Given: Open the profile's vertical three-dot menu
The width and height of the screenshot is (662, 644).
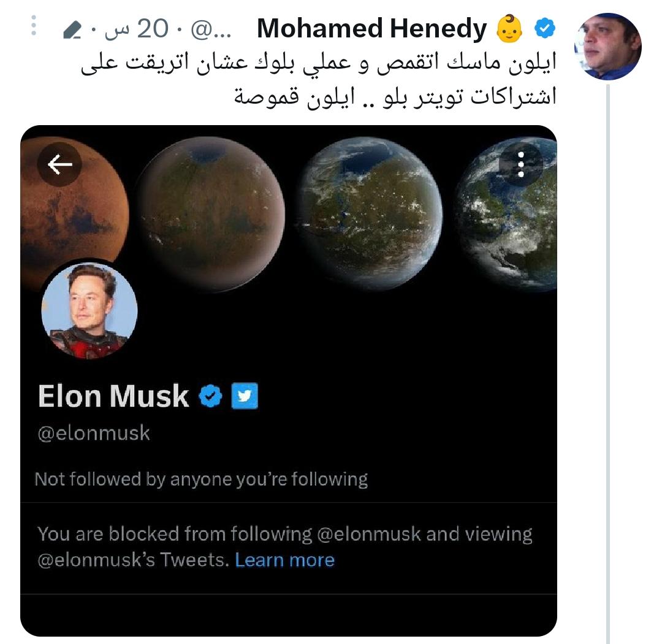Looking at the screenshot, I should [521, 164].
